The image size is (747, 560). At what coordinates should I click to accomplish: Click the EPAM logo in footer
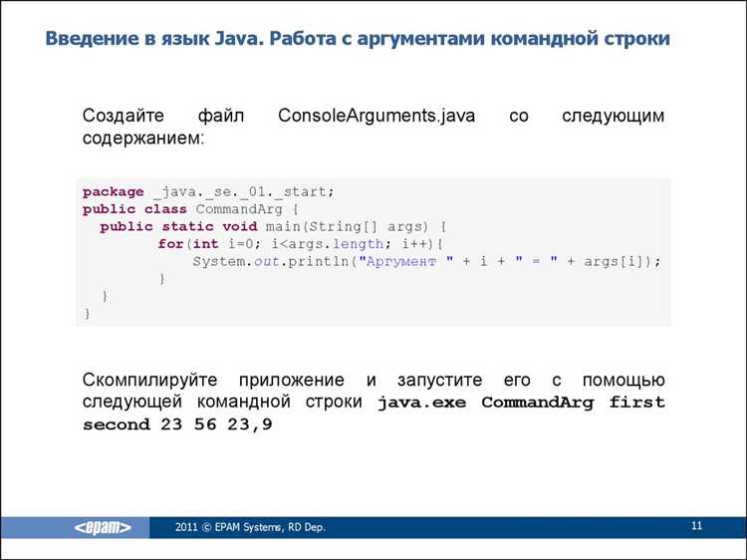tap(103, 527)
